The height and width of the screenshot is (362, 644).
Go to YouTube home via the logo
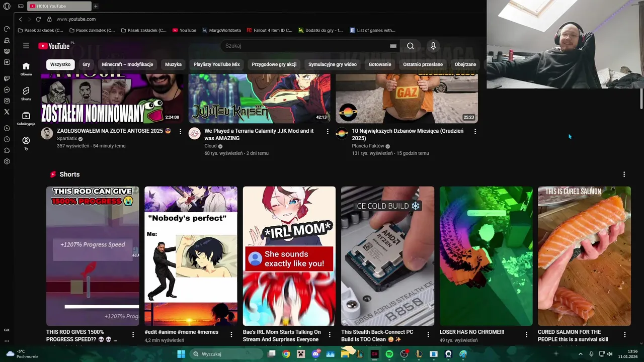pos(54,46)
